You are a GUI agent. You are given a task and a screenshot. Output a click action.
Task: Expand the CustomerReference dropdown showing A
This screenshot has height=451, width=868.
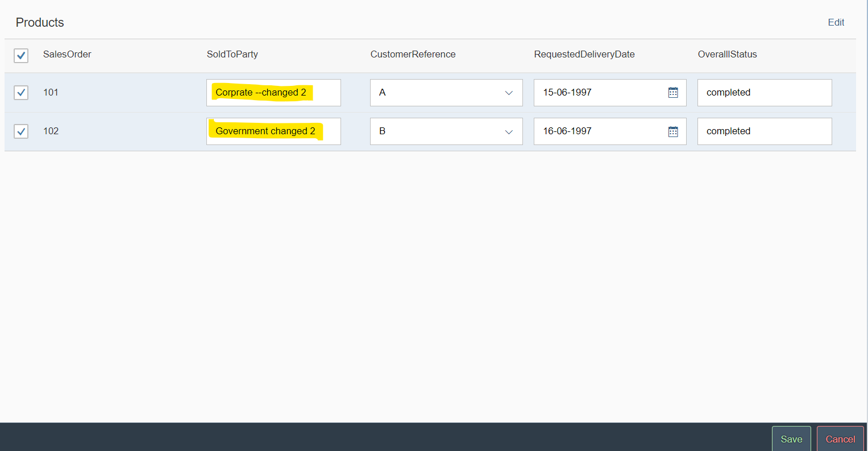pos(509,92)
